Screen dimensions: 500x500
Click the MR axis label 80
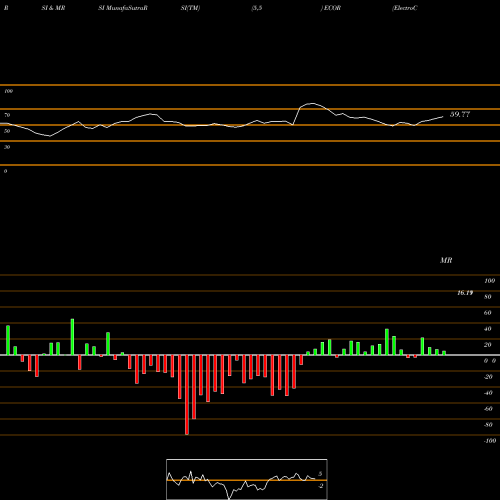488,297
